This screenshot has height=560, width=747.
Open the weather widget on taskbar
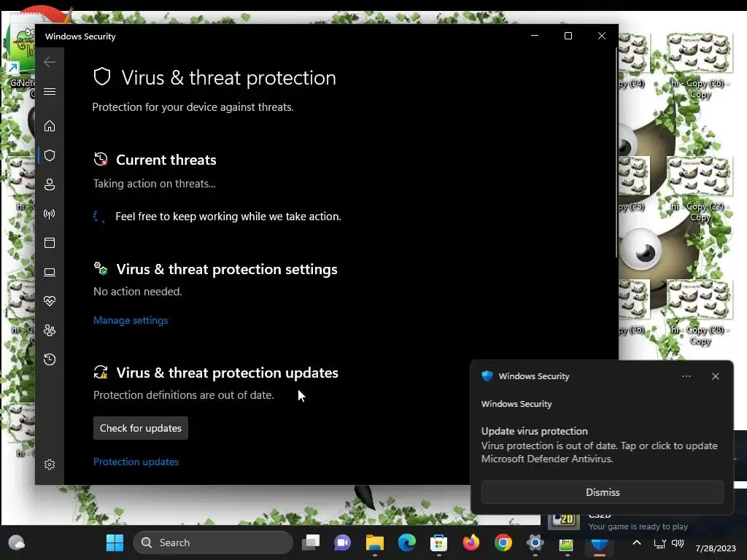[x=17, y=542]
